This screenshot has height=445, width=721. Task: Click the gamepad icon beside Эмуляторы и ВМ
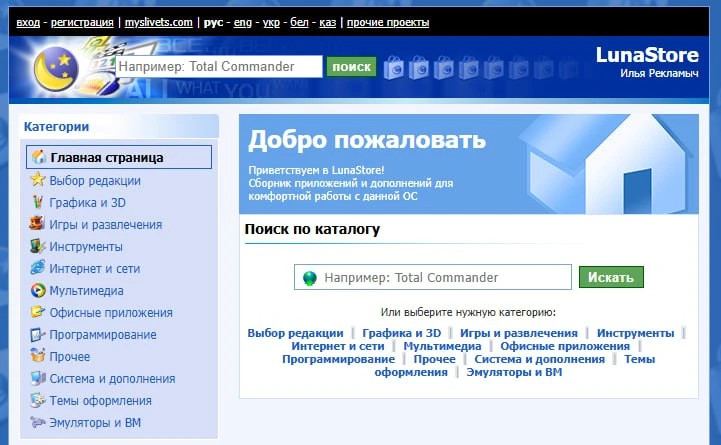click(37, 422)
